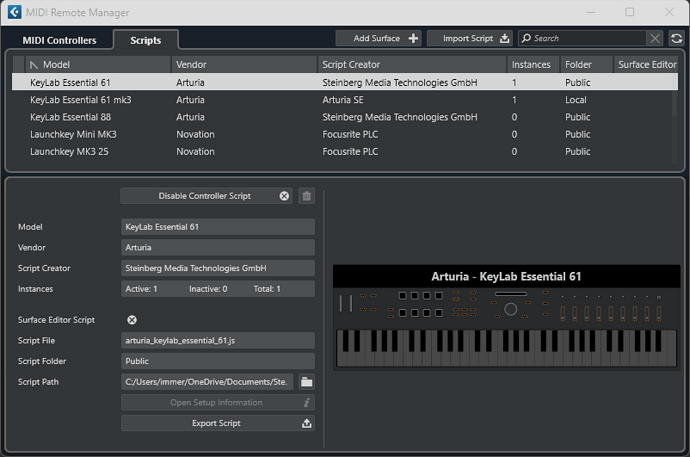The height and width of the screenshot is (457, 690).
Task: Click the Surface Editor Script status icon
Action: [x=132, y=320]
